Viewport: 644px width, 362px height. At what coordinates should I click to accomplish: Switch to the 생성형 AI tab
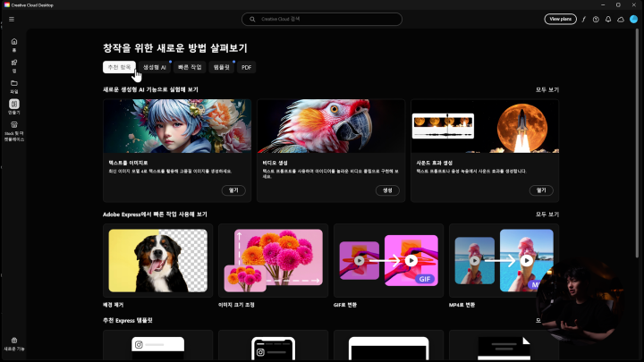tap(156, 67)
